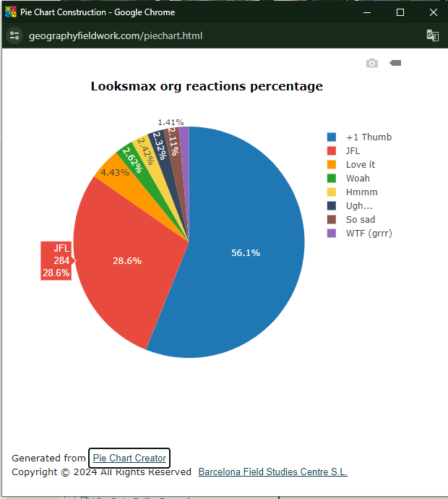The width and height of the screenshot is (448, 499).
Task: Click the translate page icon
Action: pyautogui.click(x=432, y=35)
